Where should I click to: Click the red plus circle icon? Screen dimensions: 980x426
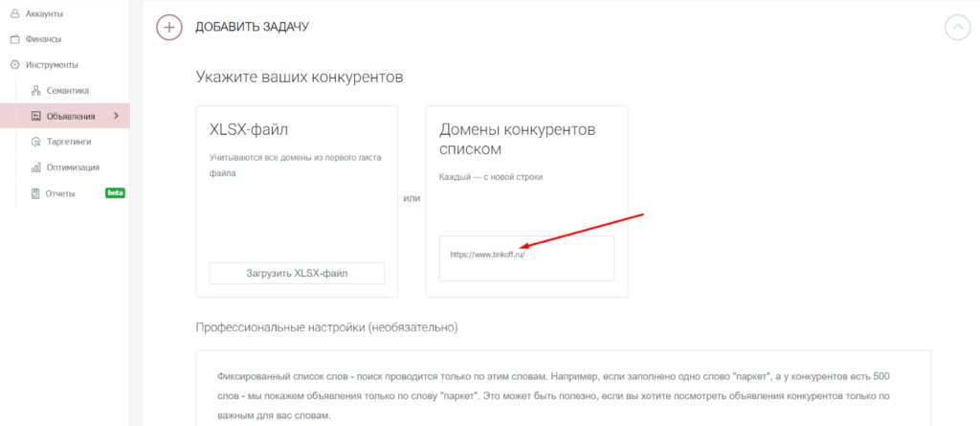point(168,28)
